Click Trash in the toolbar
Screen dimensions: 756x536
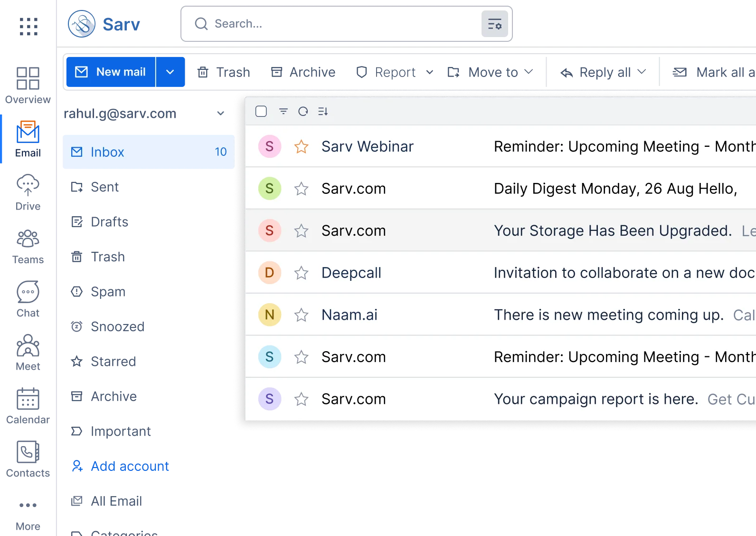tap(224, 72)
